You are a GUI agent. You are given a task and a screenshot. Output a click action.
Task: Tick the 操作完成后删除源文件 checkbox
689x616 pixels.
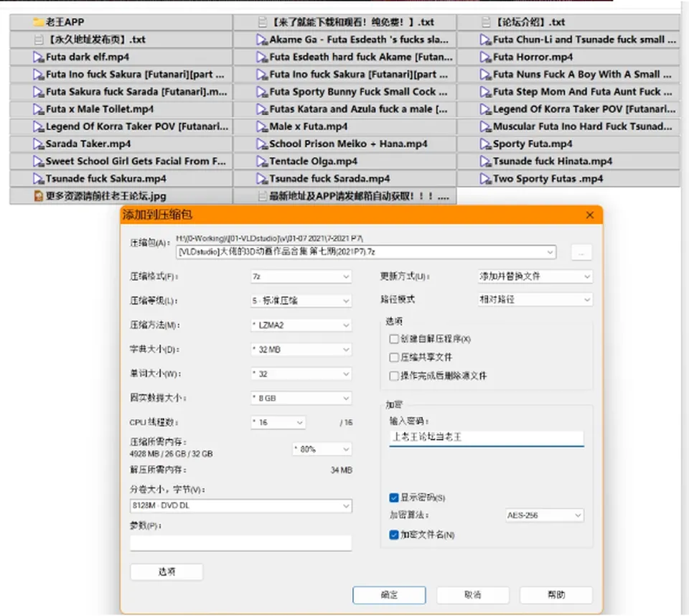(394, 376)
